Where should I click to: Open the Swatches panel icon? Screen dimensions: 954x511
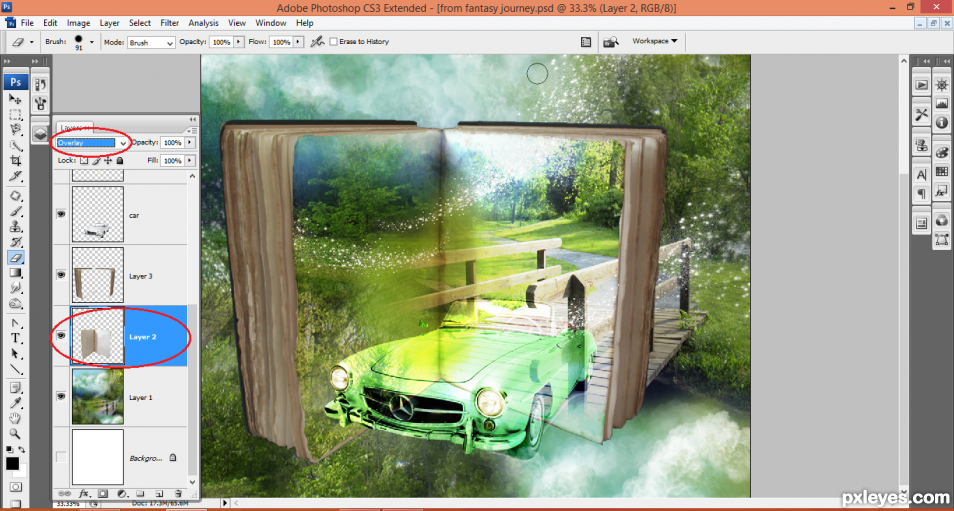[x=942, y=172]
